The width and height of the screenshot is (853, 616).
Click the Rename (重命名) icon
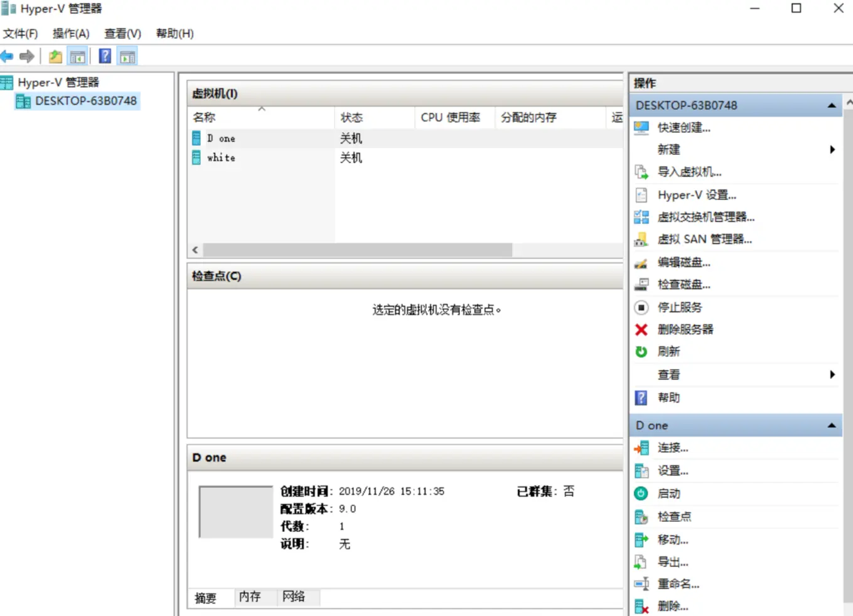(641, 584)
